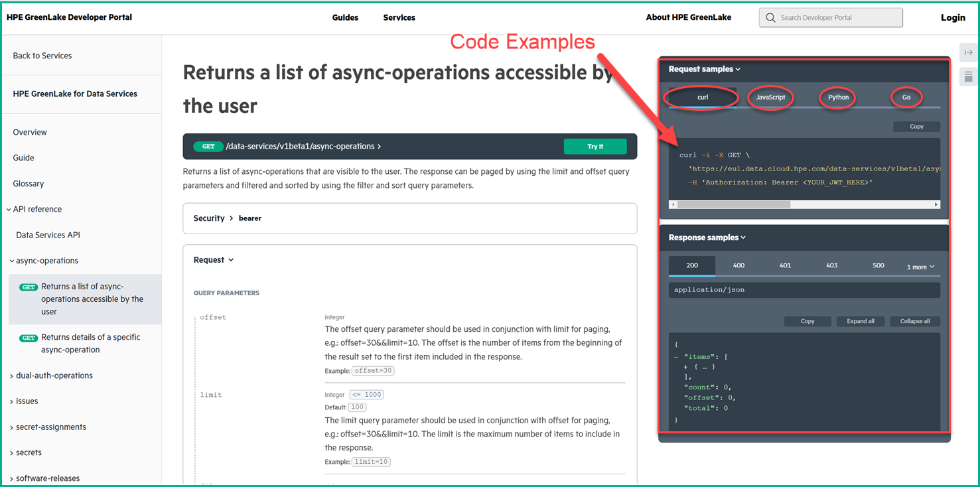Click Expand all in response samples
Image resolution: width=980 pixels, height=487 pixels.
click(x=861, y=321)
